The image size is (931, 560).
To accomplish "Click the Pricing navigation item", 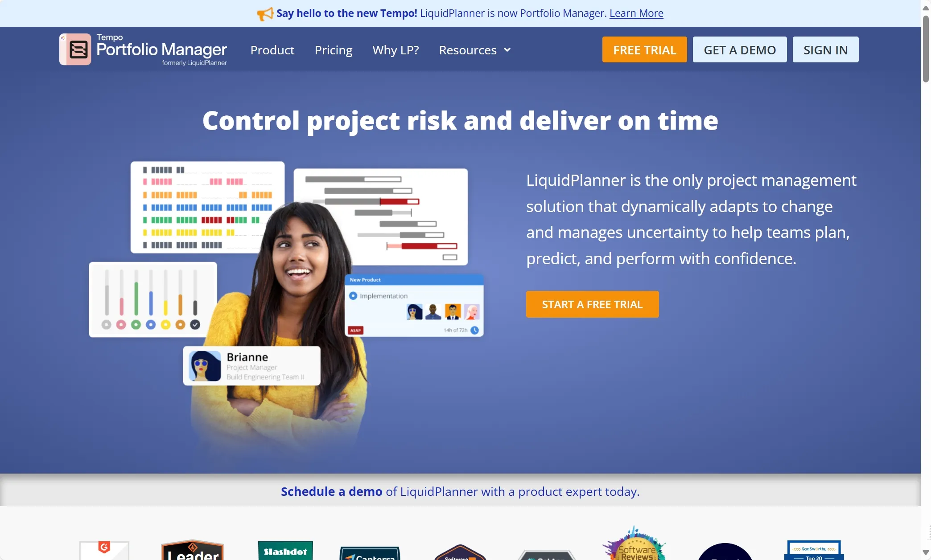I will click(x=333, y=50).
